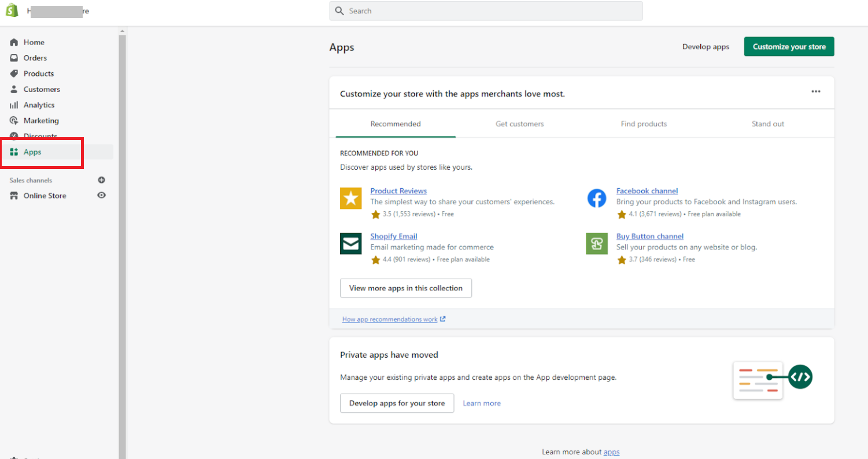Viewport: 868px width, 459px height.
Task: Click the rating star under Product Reviews
Action: point(376,214)
